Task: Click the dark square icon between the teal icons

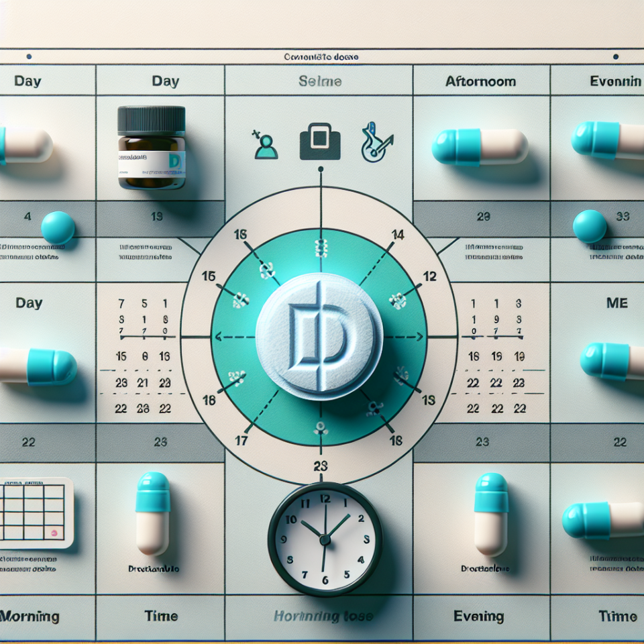Action: pos(319,140)
